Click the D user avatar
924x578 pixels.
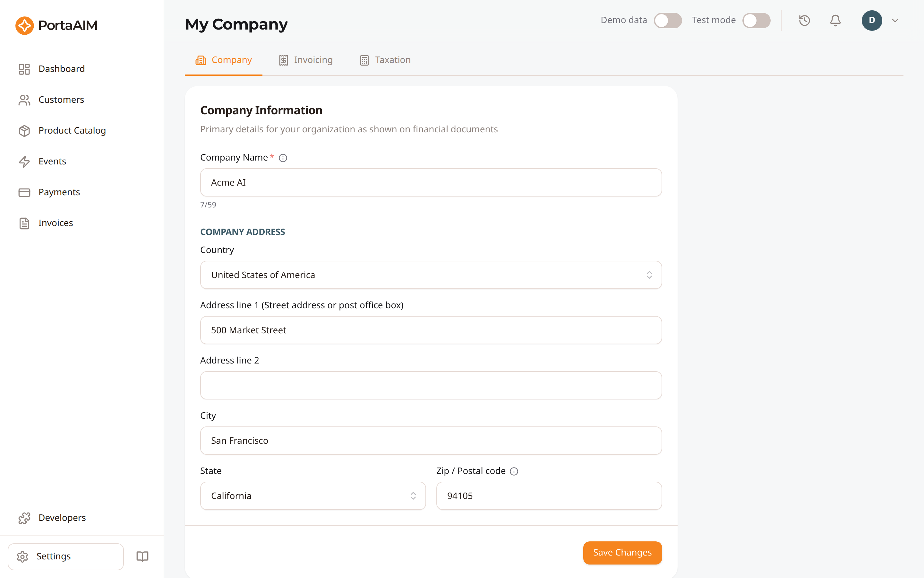tap(872, 20)
